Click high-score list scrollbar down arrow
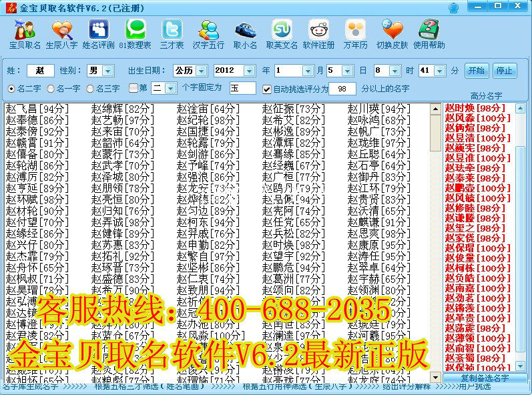The height and width of the screenshot is (395, 532). tap(520, 366)
